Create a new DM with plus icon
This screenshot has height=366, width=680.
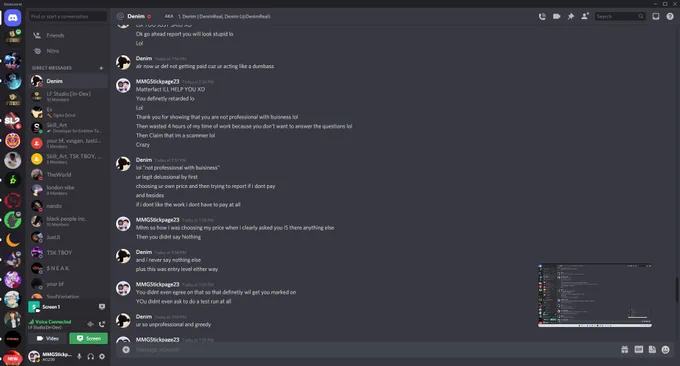point(101,68)
